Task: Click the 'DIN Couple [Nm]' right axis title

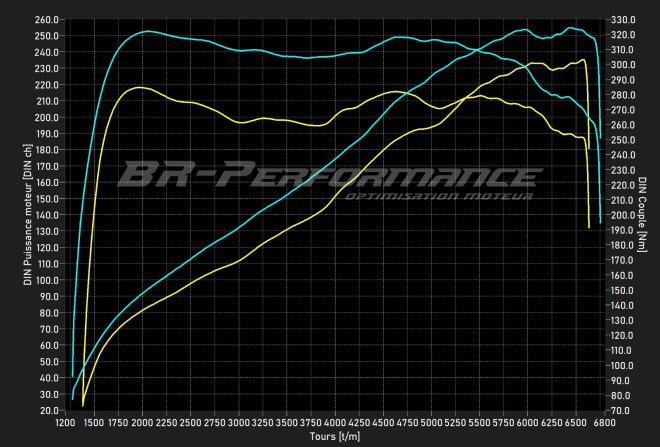Action: tap(643, 215)
